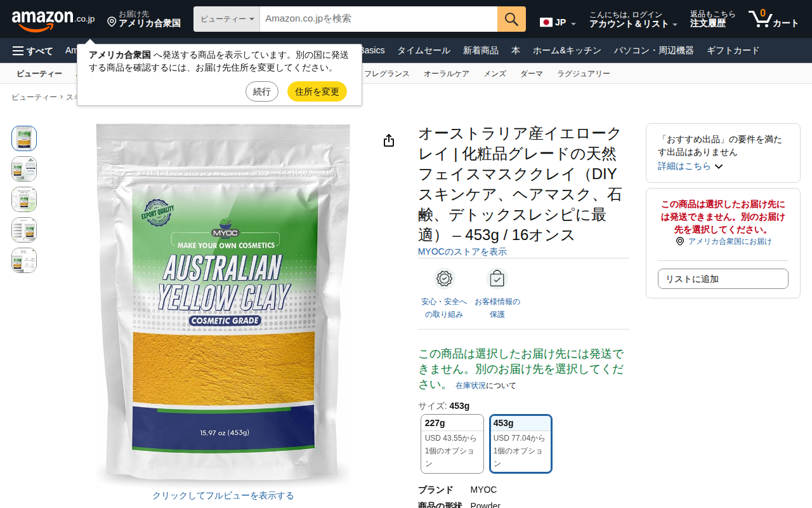812x508 pixels.
Task: Click the delivery location pin icon in header
Action: point(112,22)
